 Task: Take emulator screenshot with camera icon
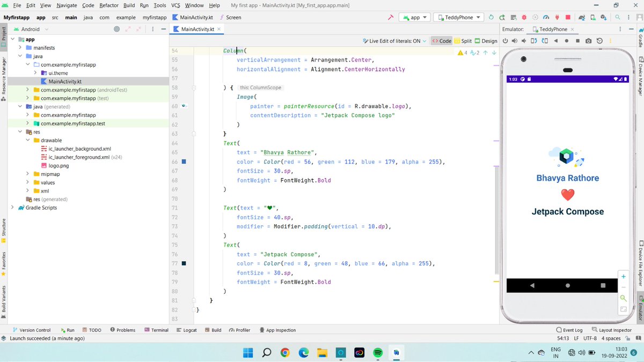click(x=588, y=41)
